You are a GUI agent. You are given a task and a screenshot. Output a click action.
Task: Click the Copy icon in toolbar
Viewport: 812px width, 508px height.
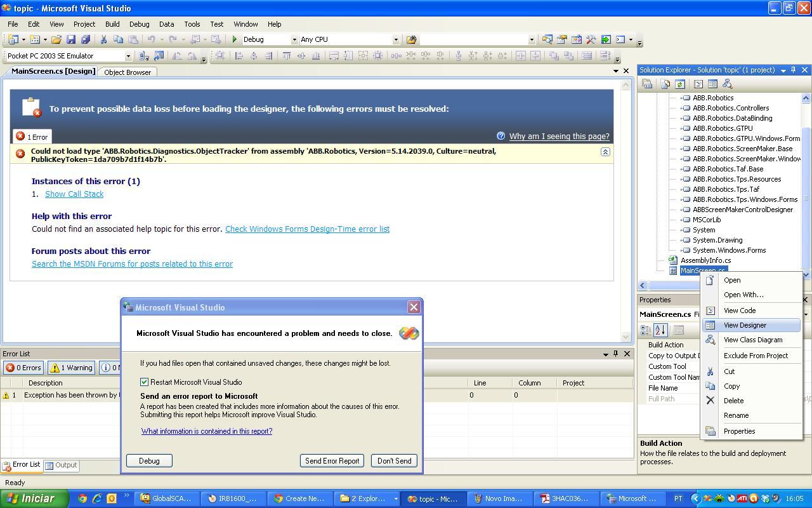pos(118,39)
